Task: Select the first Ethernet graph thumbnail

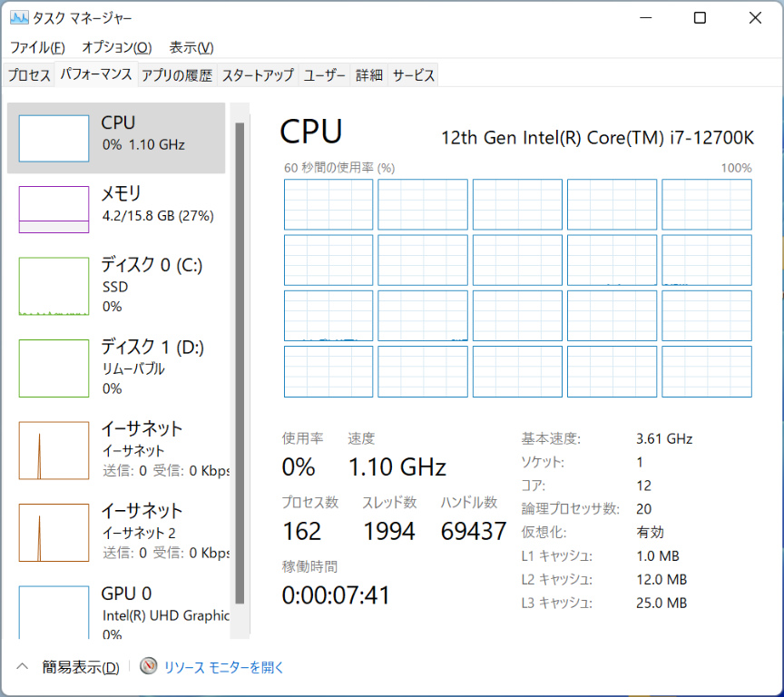Action: pyautogui.click(x=54, y=449)
